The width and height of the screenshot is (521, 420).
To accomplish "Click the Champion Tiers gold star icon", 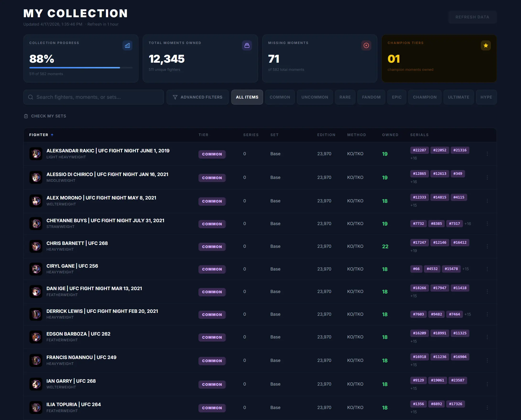I will pyautogui.click(x=485, y=45).
